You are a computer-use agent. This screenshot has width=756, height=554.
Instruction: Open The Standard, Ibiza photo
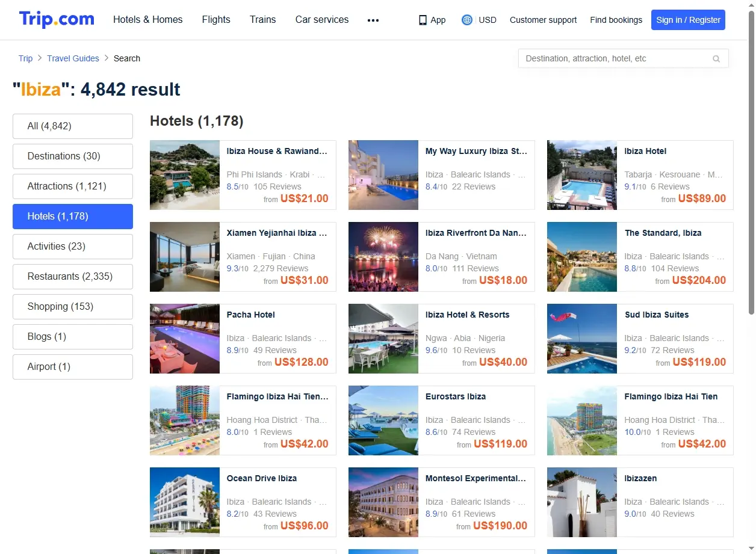[582, 257]
